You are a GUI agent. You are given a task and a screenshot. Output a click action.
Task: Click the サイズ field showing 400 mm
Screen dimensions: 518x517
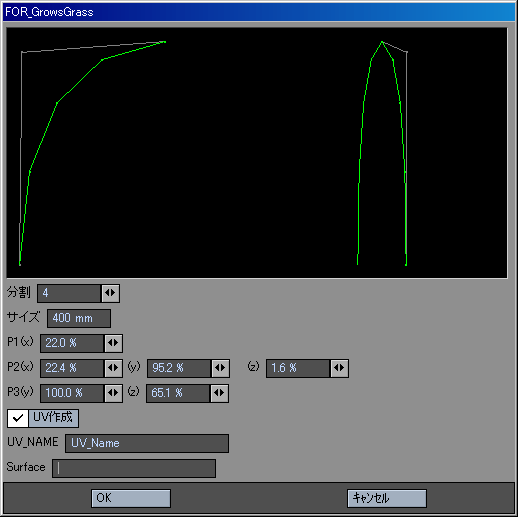[x=79, y=318]
